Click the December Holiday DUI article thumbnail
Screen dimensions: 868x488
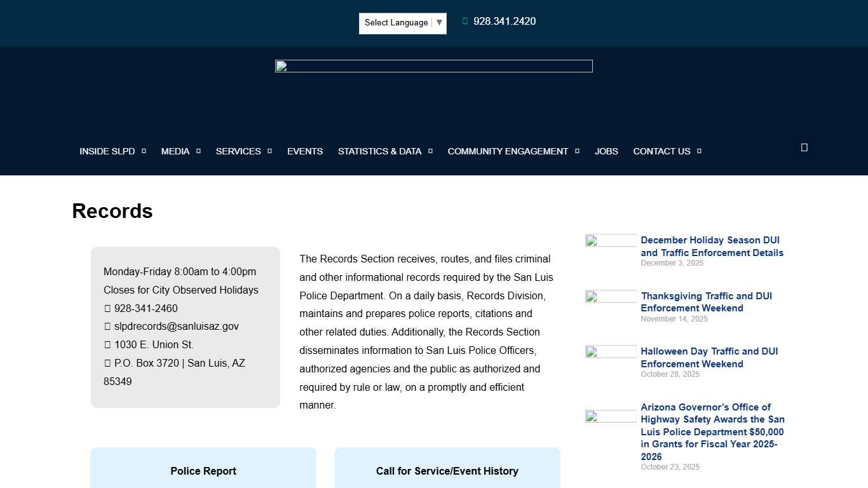[x=610, y=240]
